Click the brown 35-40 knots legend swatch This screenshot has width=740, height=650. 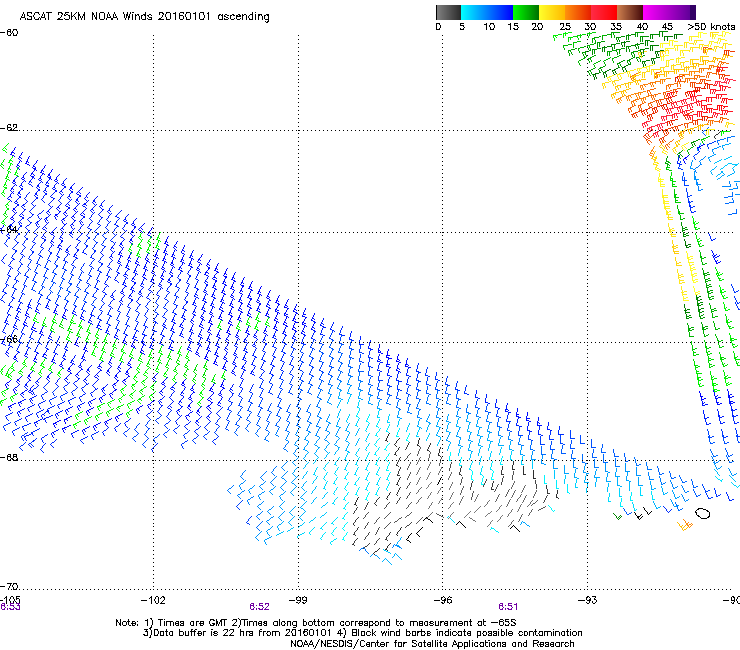(630, 12)
